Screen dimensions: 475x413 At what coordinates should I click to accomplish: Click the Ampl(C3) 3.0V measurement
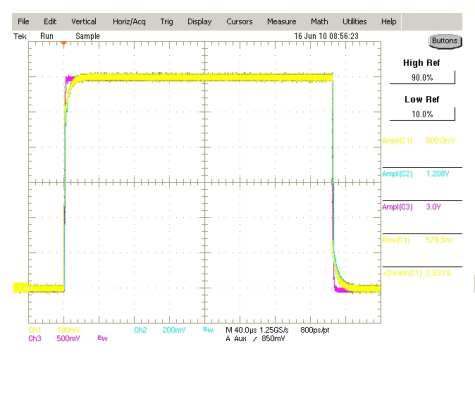[x=412, y=207]
